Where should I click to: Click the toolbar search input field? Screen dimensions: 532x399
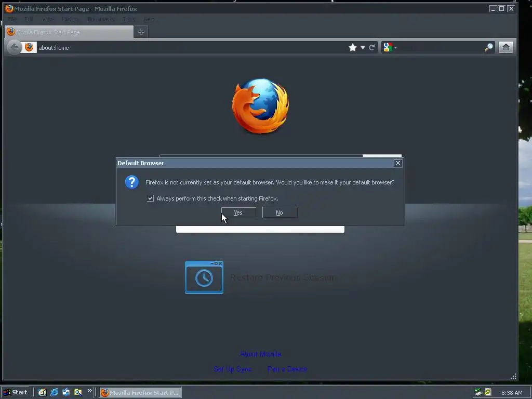(x=441, y=47)
